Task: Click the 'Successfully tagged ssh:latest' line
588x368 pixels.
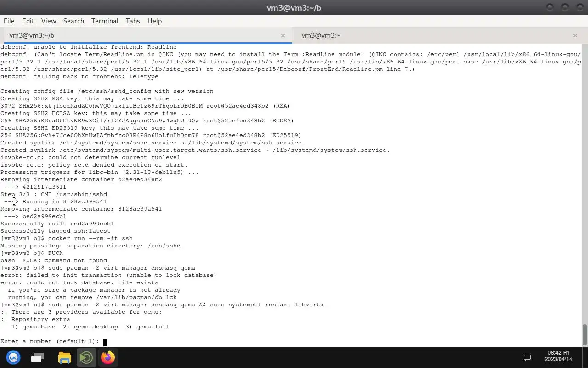Action: [x=56, y=231]
